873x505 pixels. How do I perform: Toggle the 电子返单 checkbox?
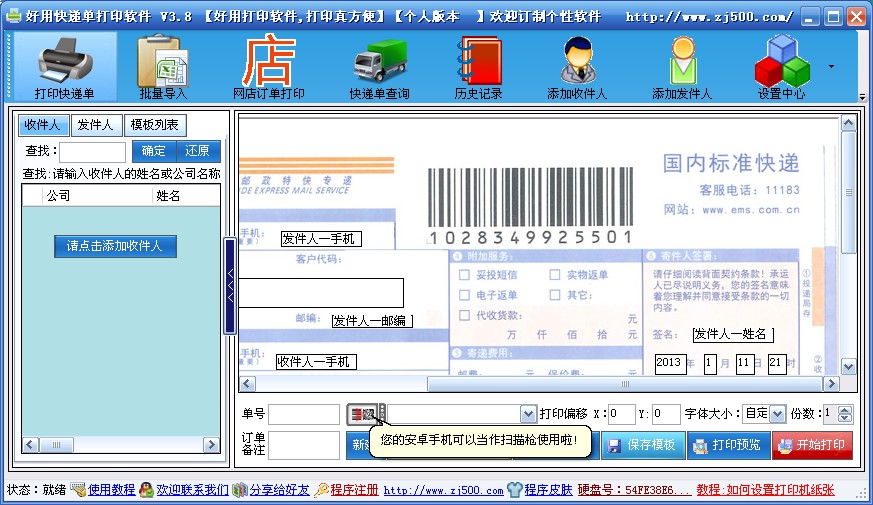(464, 295)
